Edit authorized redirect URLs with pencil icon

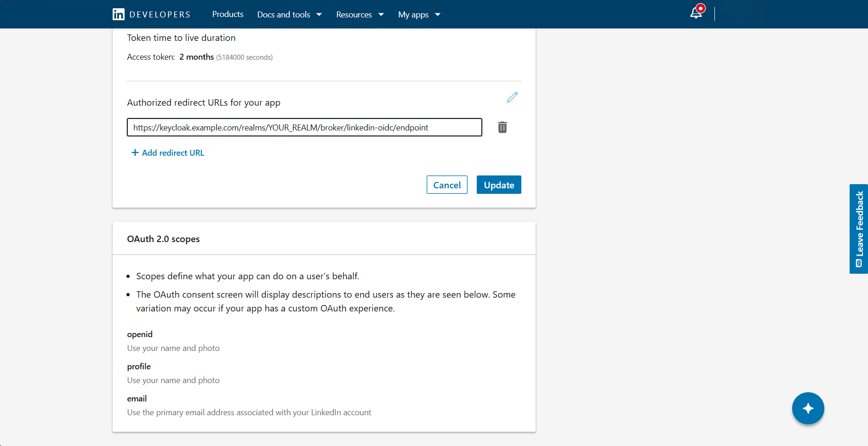click(512, 97)
